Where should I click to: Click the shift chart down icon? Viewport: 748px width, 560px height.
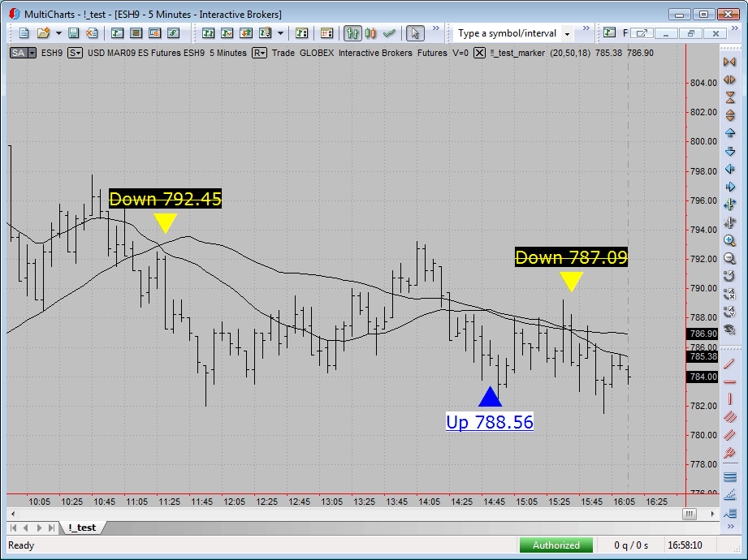click(730, 151)
